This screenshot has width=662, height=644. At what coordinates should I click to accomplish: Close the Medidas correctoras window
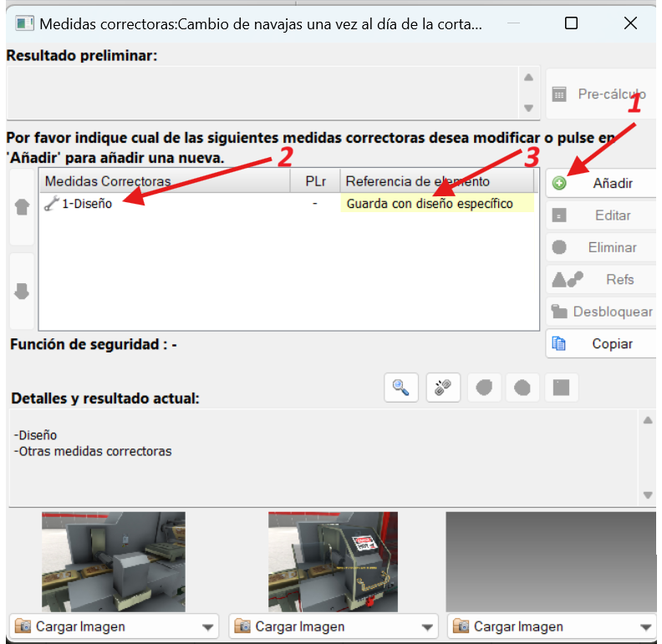coord(630,23)
